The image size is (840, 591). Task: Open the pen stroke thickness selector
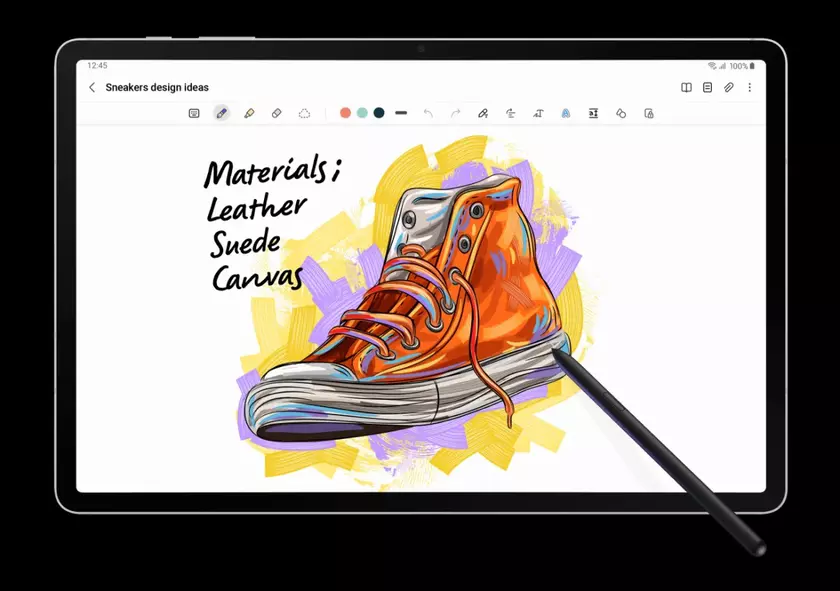coord(401,113)
